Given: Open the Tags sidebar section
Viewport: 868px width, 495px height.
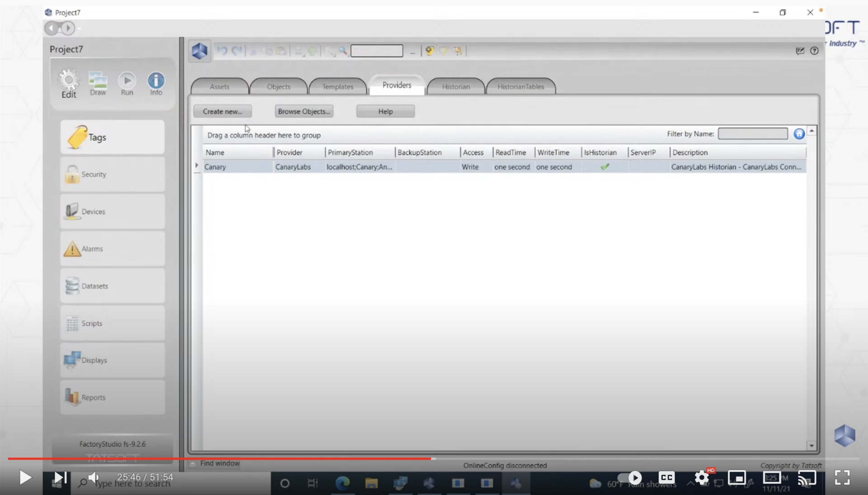Looking at the screenshot, I should point(113,137).
